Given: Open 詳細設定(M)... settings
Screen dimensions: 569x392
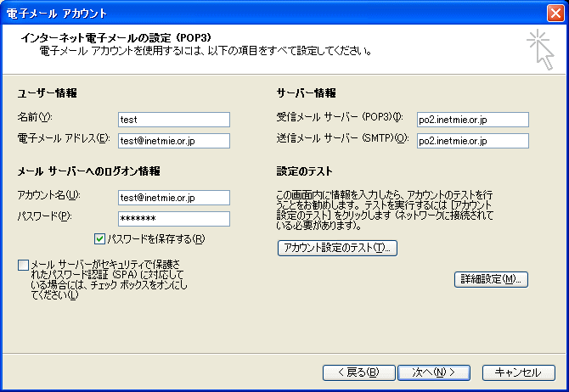Looking at the screenshot, I should [x=491, y=280].
